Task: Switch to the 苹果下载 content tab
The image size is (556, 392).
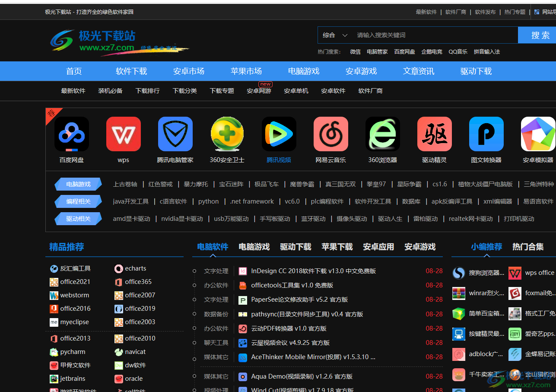Action: pos(337,247)
